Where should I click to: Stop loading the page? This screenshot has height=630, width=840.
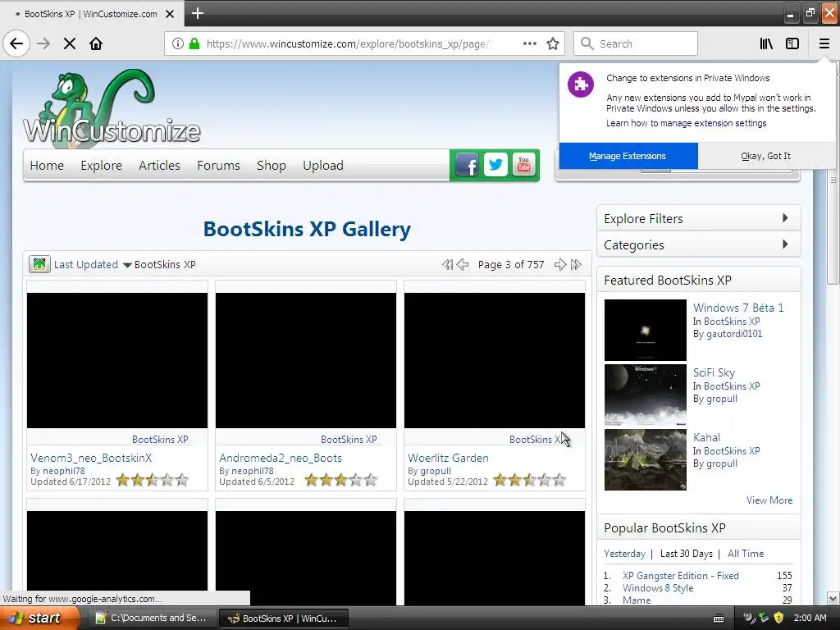coord(70,43)
